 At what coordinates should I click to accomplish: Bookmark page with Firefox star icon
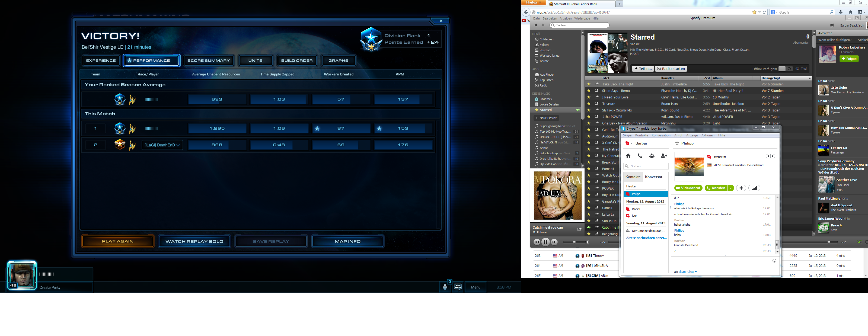coord(754,12)
